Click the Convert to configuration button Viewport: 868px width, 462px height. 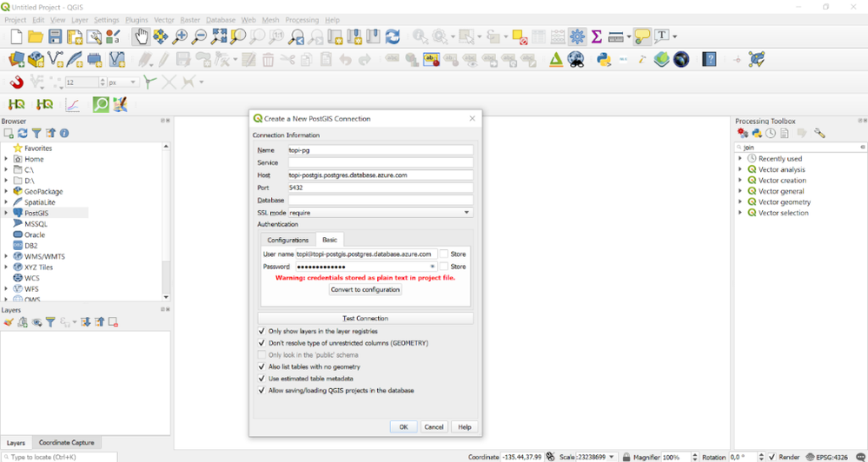point(365,290)
